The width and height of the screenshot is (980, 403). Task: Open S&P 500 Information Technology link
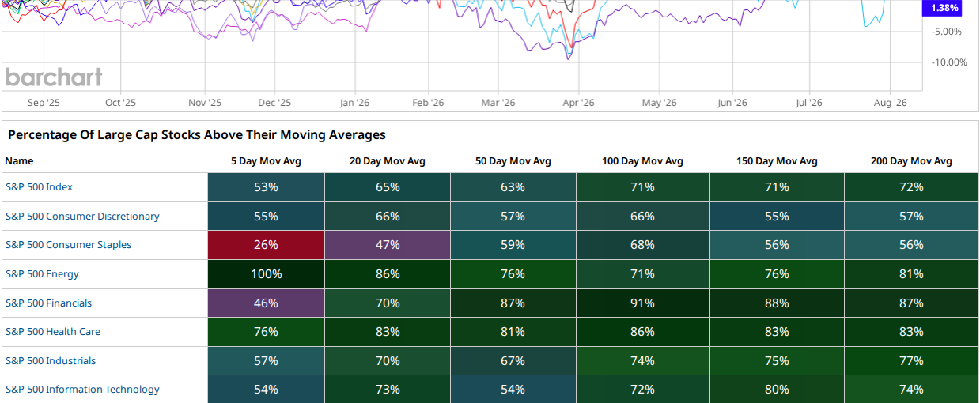click(x=82, y=390)
